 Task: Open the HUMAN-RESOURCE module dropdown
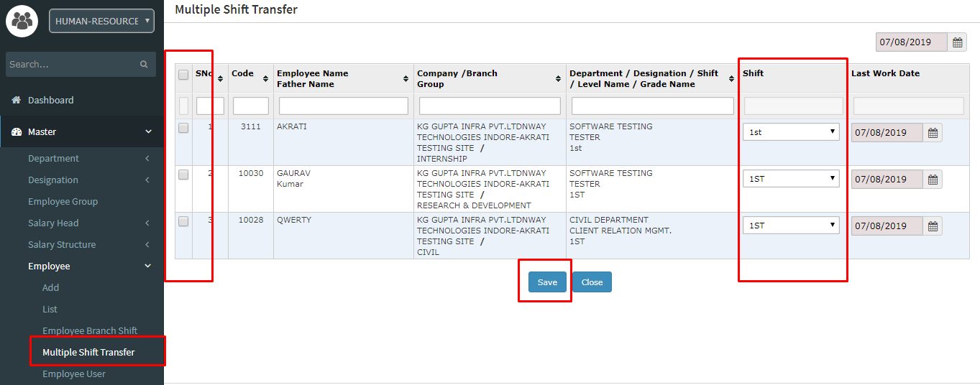pos(101,21)
